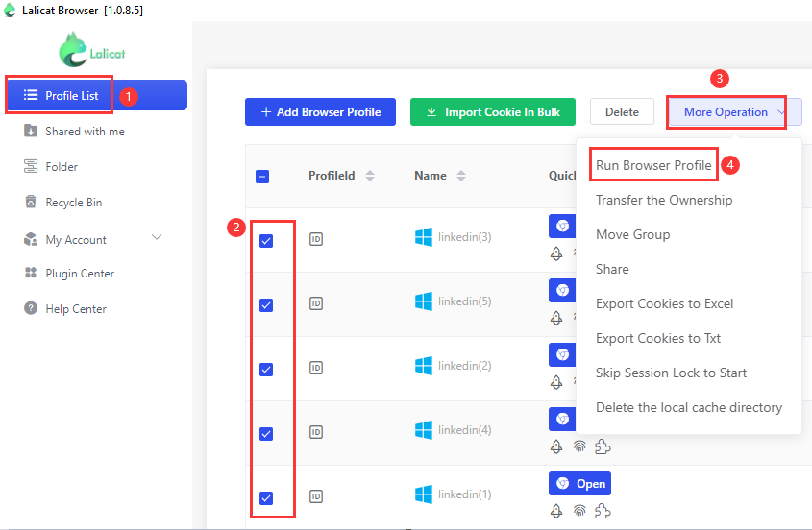Open the Help Center
This screenshot has height=530, width=812.
coord(64,309)
